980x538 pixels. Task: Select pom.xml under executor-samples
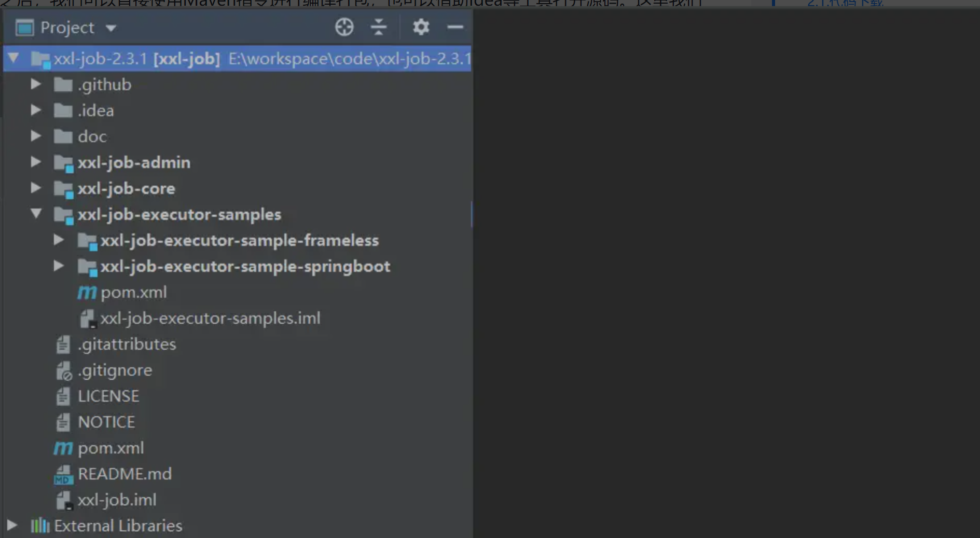coord(134,292)
